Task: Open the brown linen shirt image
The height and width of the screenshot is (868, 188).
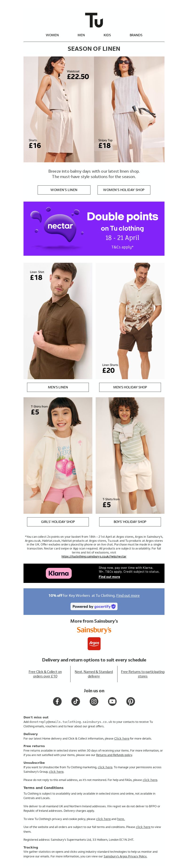Action: tap(58, 321)
